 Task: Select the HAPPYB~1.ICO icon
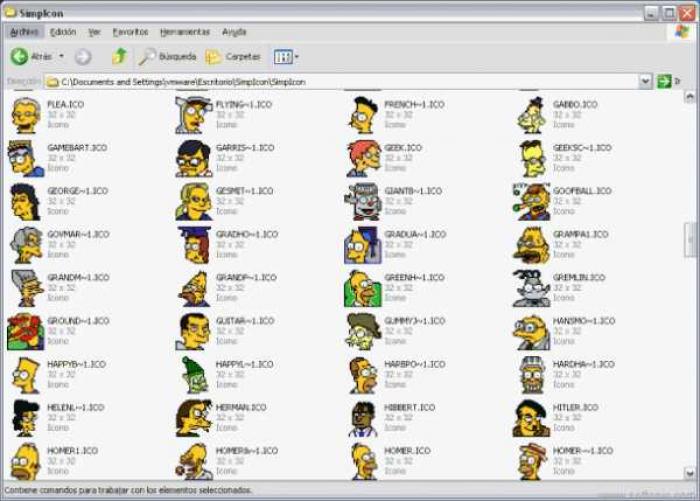coord(25,375)
